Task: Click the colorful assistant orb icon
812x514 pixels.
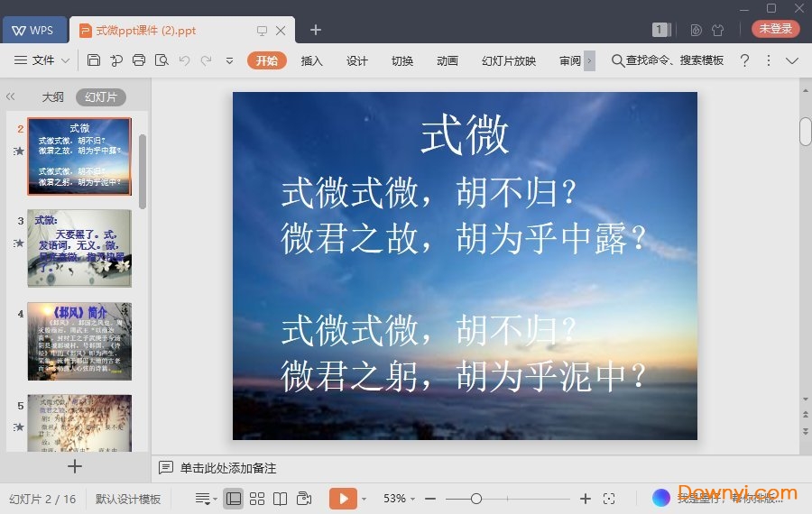Action: (x=661, y=498)
